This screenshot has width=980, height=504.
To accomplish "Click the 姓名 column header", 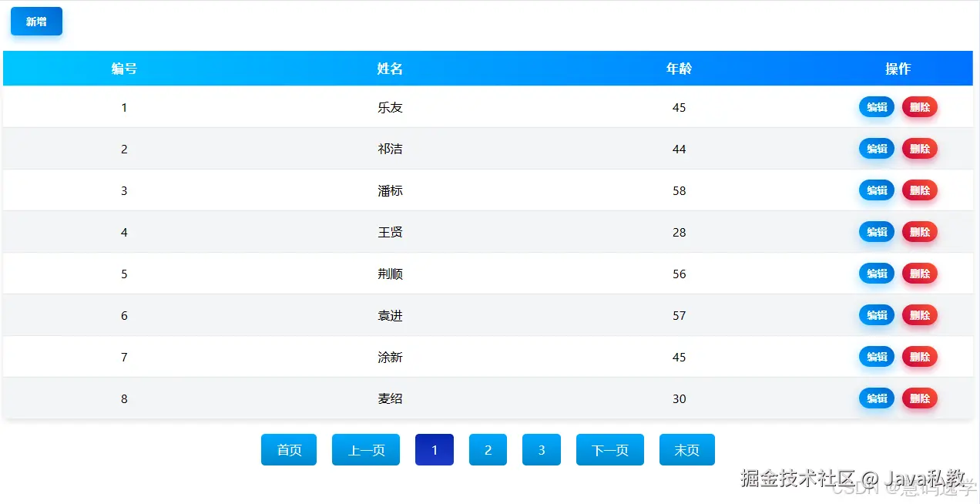I will tap(390, 69).
